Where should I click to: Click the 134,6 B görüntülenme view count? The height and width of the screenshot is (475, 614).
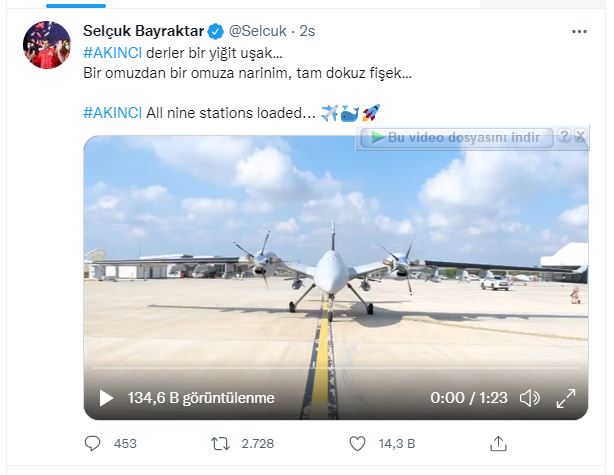tap(200, 398)
